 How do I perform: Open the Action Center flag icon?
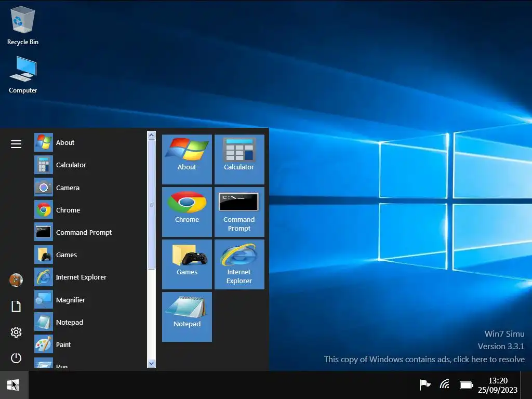tap(425, 385)
